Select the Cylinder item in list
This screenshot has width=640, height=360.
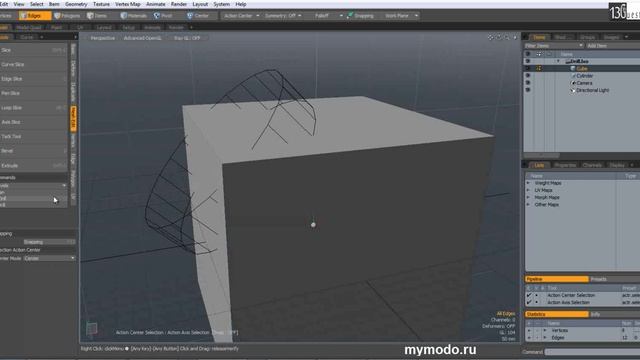coord(584,76)
